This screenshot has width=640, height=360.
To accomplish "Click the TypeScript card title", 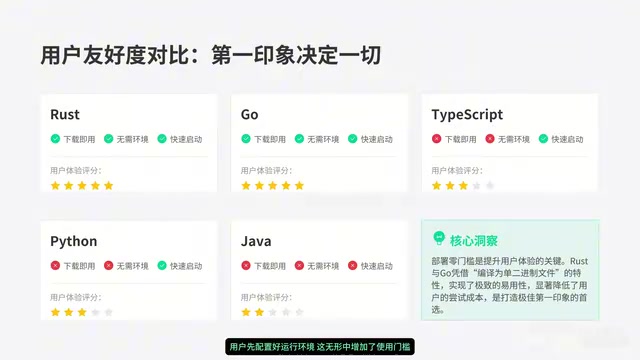I will pyautogui.click(x=467, y=115).
